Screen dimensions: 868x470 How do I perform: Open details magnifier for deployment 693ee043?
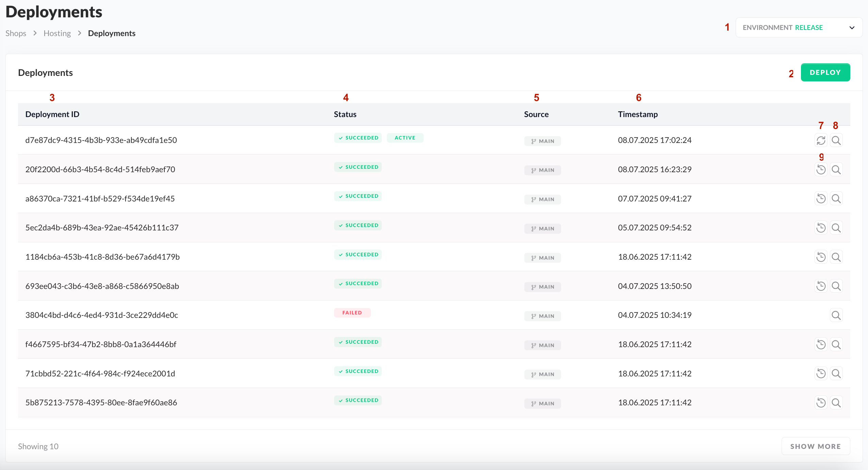click(x=836, y=286)
